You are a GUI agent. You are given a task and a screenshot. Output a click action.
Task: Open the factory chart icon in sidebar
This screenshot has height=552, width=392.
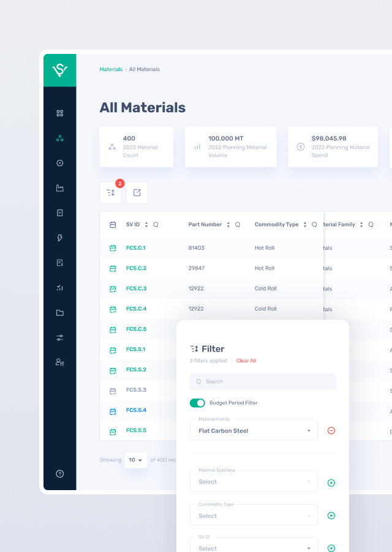60,188
